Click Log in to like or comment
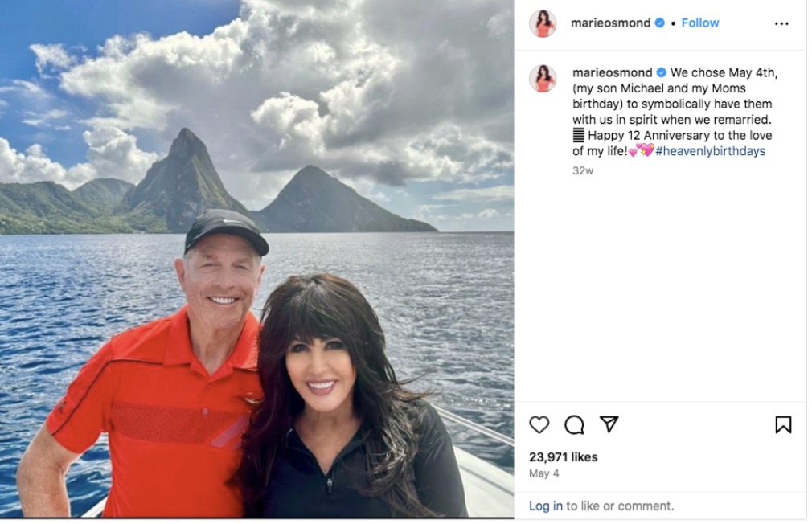Screen dimensions: 812x524 (x=545, y=506)
